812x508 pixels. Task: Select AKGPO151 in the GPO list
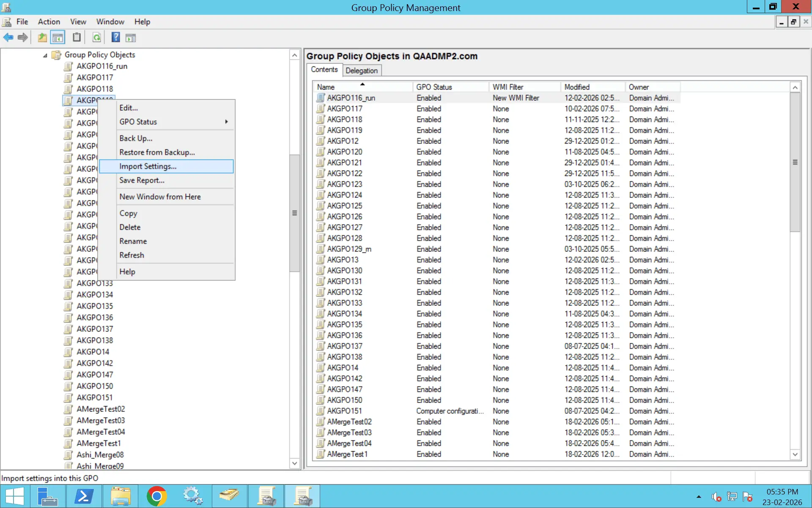click(x=345, y=411)
